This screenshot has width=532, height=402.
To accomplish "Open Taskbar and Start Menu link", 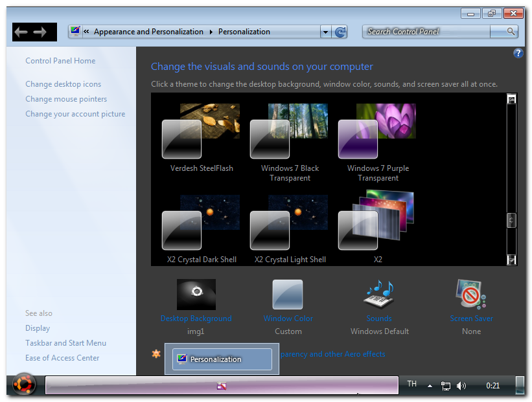I will click(x=65, y=343).
